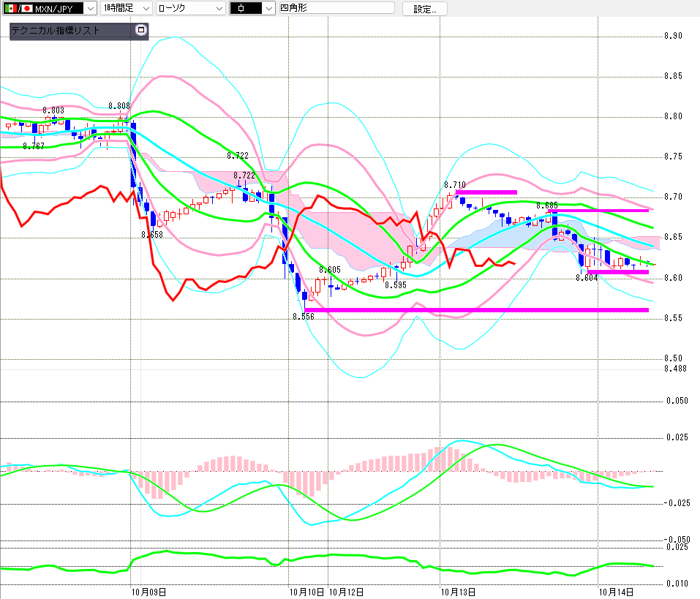Open the MXN/JPY currency pair dropdown

click(x=50, y=9)
